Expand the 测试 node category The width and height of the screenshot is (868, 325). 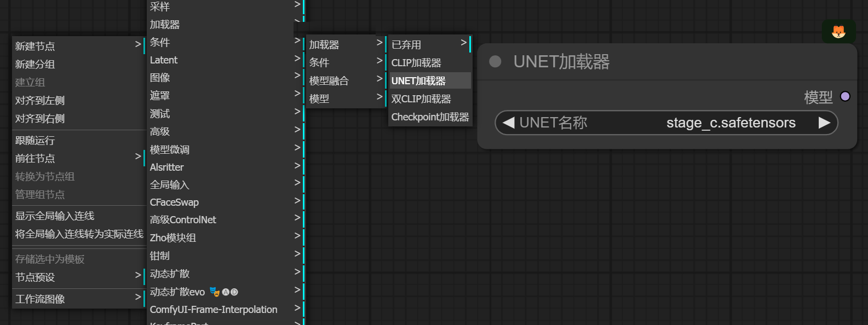click(225, 114)
